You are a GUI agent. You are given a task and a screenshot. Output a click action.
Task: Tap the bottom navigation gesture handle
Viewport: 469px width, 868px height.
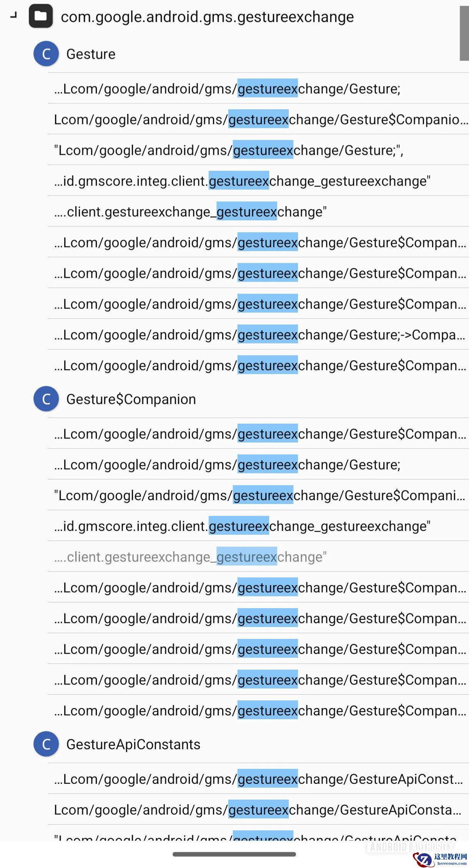(x=234, y=854)
